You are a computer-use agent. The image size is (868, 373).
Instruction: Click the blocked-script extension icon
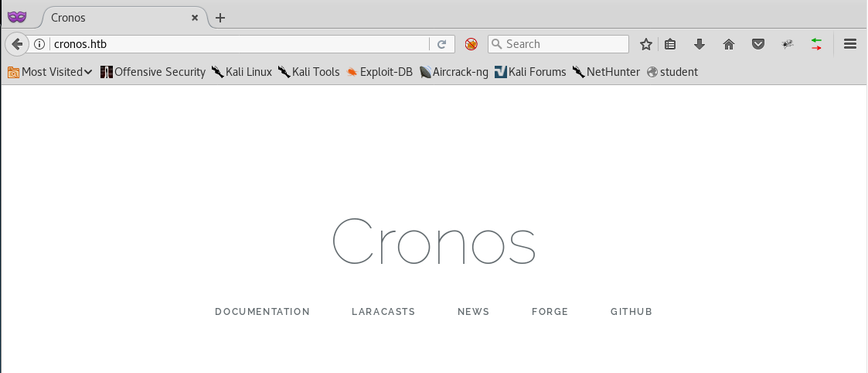(471, 44)
